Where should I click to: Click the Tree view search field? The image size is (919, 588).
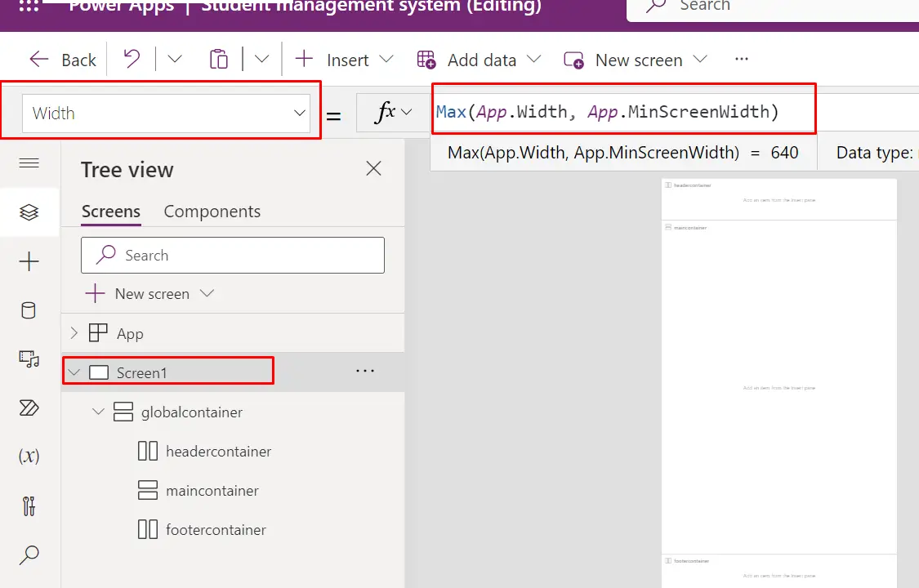233,256
